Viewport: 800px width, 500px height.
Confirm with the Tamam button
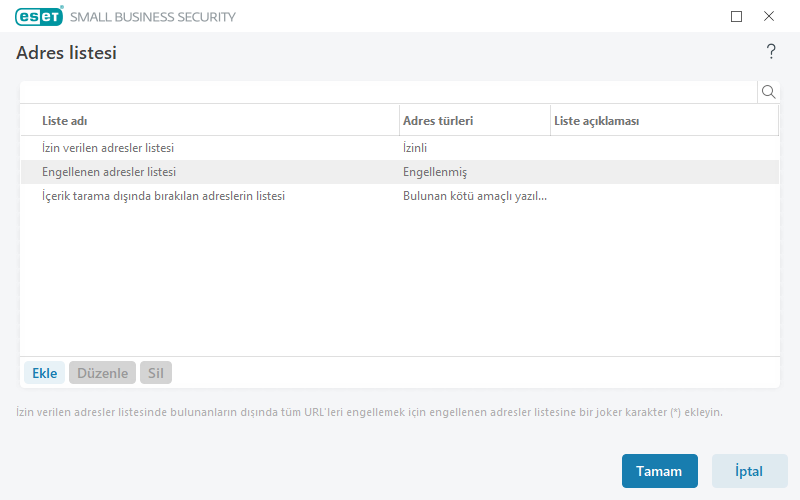pos(659,471)
